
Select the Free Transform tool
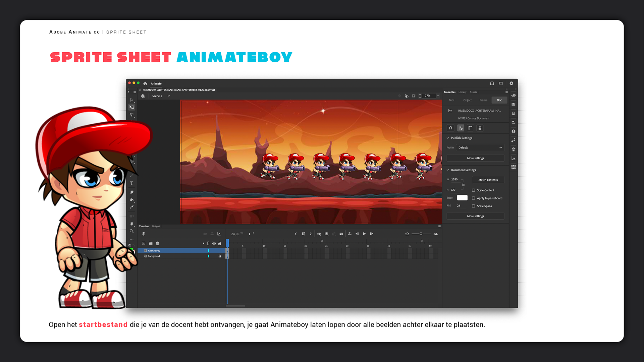coord(132,107)
